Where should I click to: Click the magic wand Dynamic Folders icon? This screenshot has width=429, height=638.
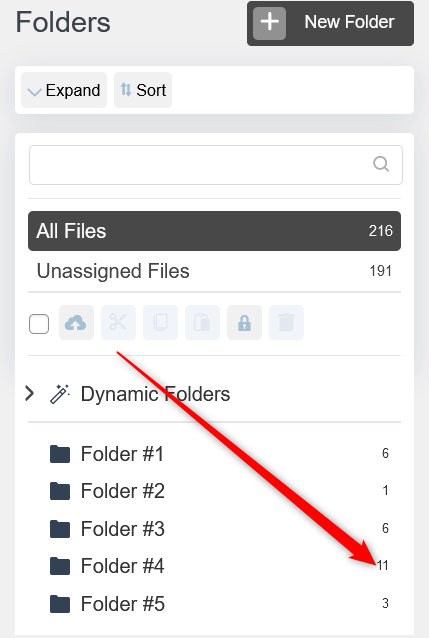click(59, 394)
